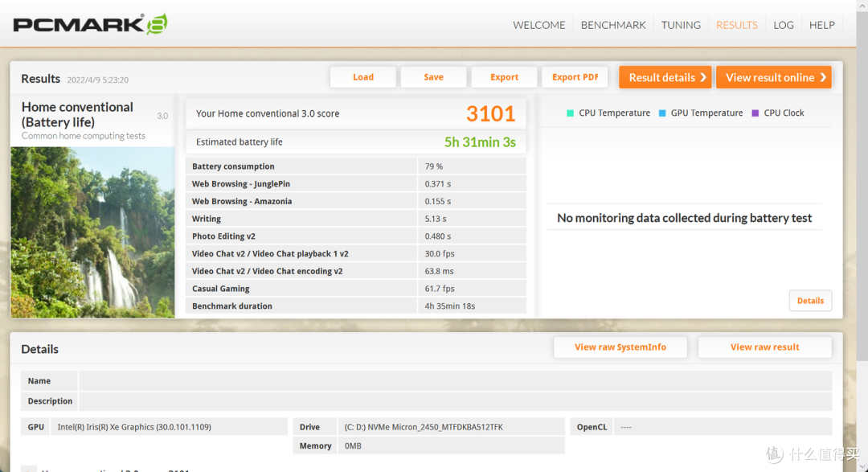The image size is (868, 472).
Task: Toggle GPU Temperature legend swatch
Action: pos(662,113)
